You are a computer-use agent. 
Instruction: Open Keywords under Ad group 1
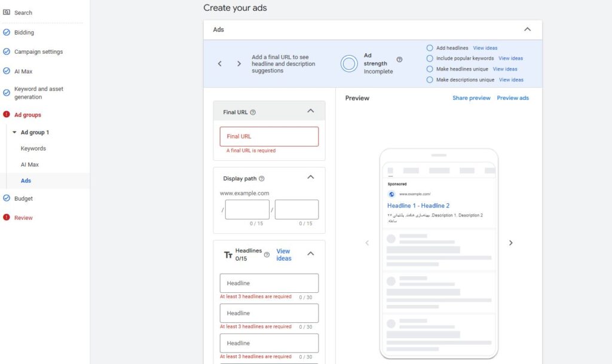point(33,148)
